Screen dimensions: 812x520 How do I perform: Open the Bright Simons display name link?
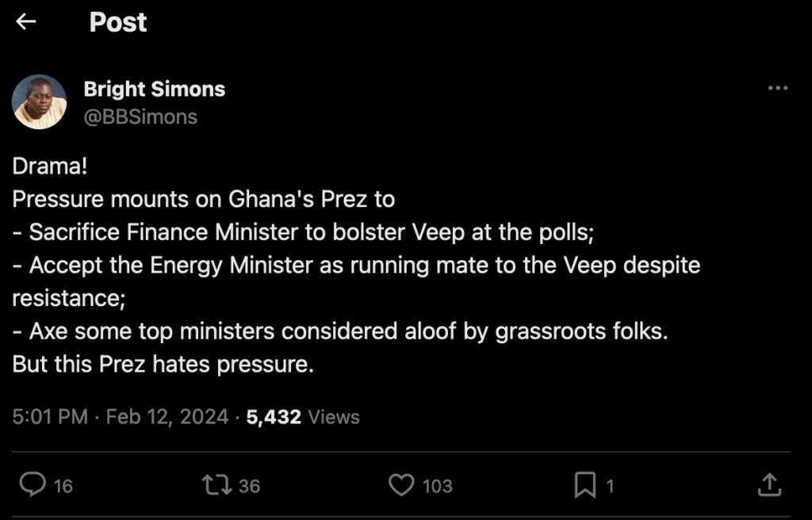pyautogui.click(x=155, y=90)
